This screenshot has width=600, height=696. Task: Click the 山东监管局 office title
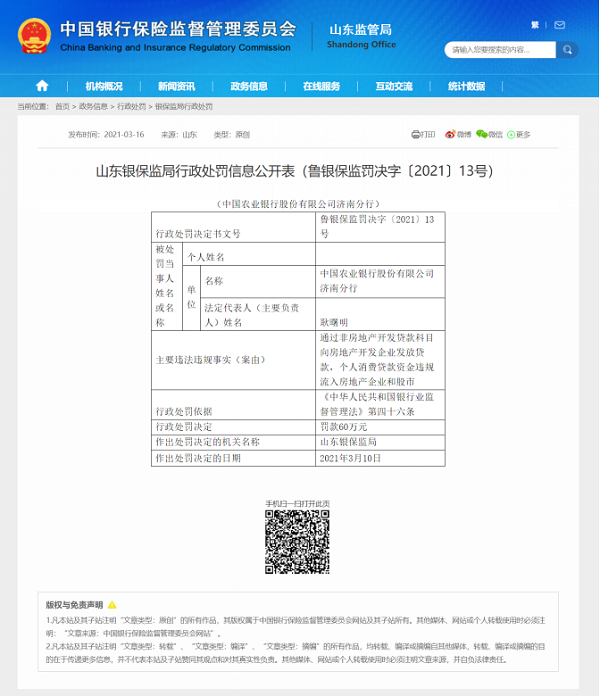point(361,30)
